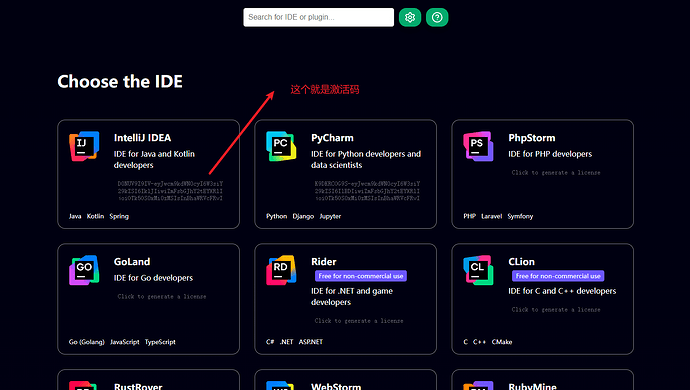Click the PHP tag

tap(470, 216)
